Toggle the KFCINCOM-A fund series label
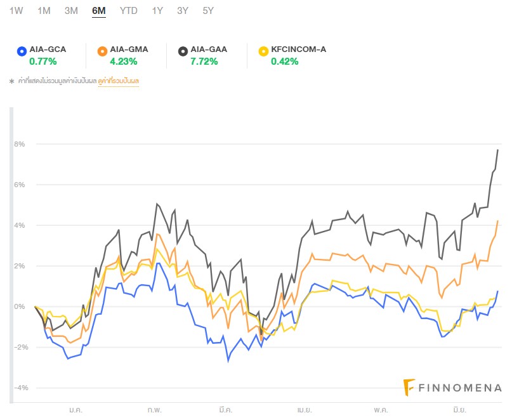Screen dimensions: 512x420 click(298, 49)
